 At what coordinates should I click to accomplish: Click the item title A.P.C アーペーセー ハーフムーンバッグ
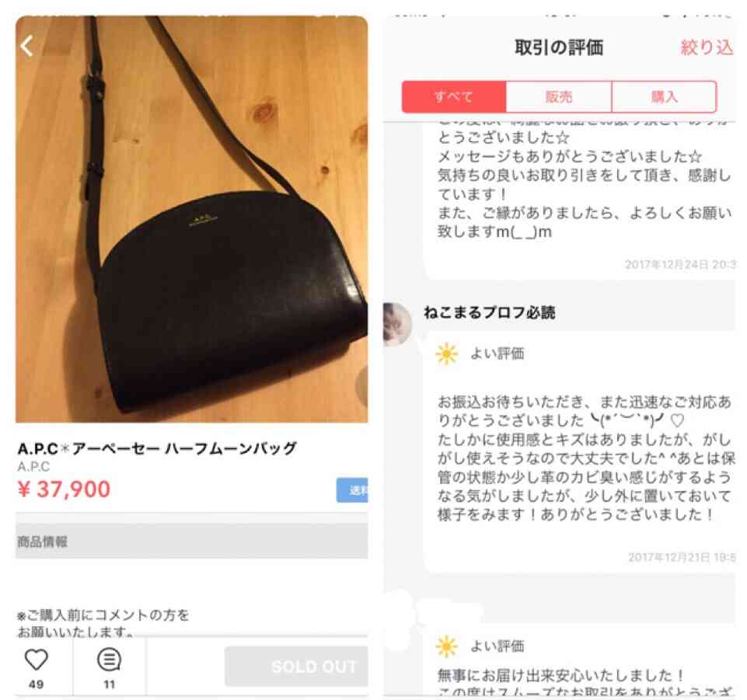pos(157,448)
